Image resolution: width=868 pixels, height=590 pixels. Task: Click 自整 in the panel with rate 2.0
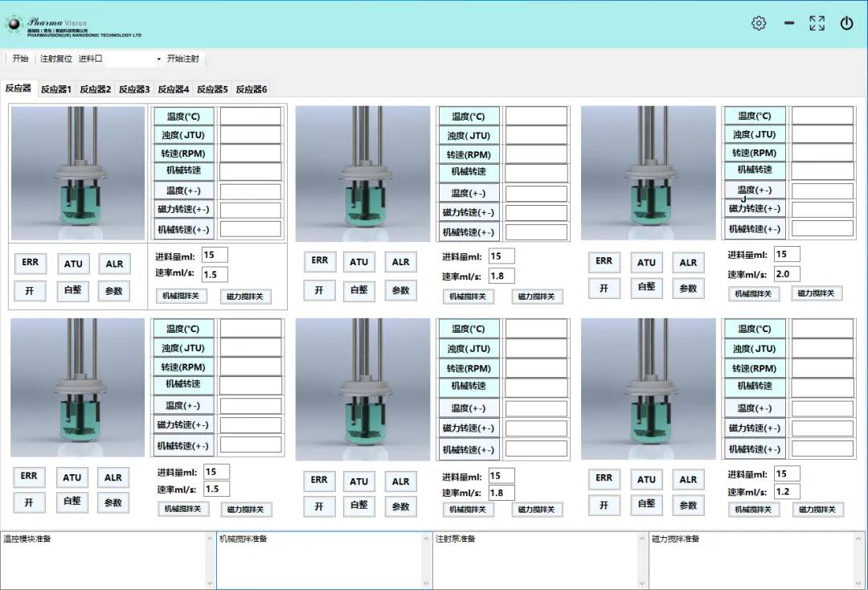point(646,287)
